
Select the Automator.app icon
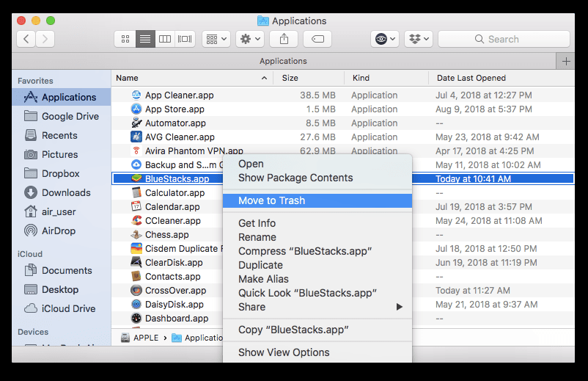[136, 123]
